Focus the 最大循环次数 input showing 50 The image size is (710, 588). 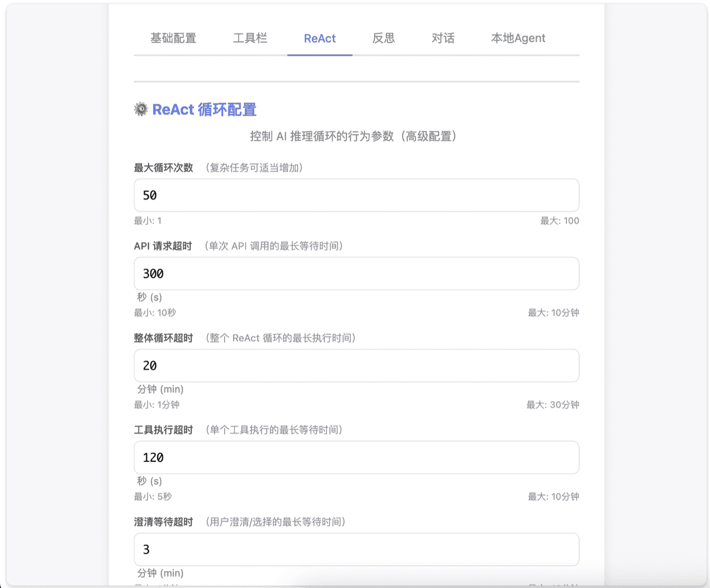coord(357,195)
